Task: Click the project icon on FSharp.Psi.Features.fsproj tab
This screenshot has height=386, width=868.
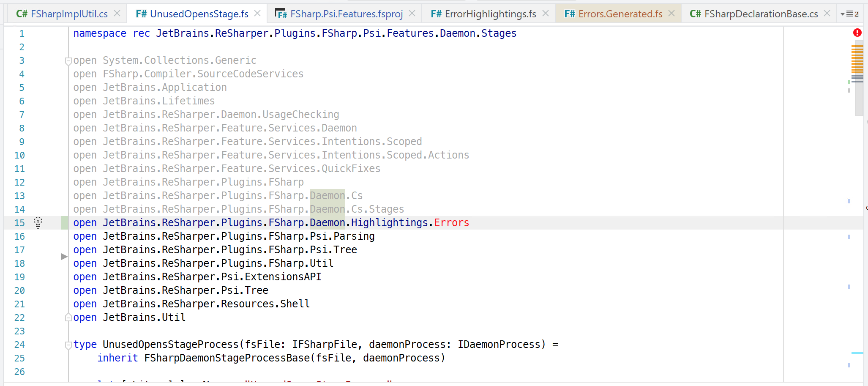Action: click(281, 14)
